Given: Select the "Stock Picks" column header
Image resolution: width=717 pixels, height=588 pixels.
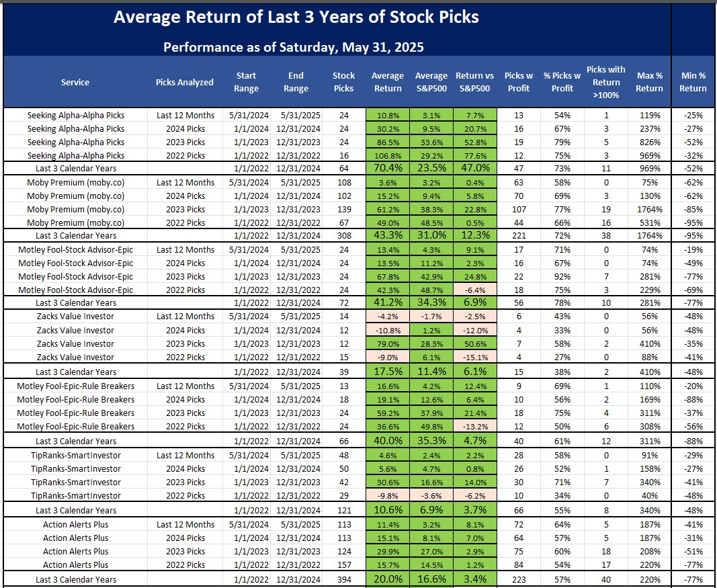Looking at the screenshot, I should tap(343, 82).
